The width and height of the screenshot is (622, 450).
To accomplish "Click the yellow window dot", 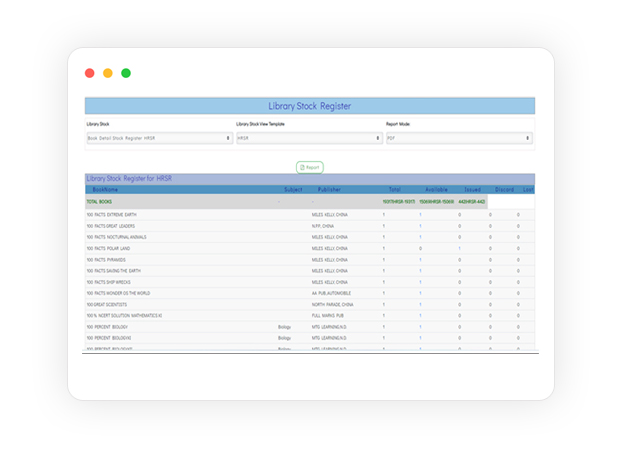I will [108, 73].
